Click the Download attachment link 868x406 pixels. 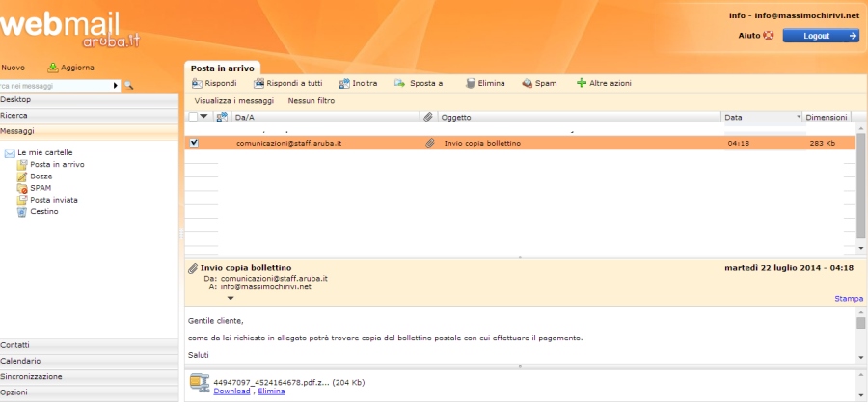[231, 391]
